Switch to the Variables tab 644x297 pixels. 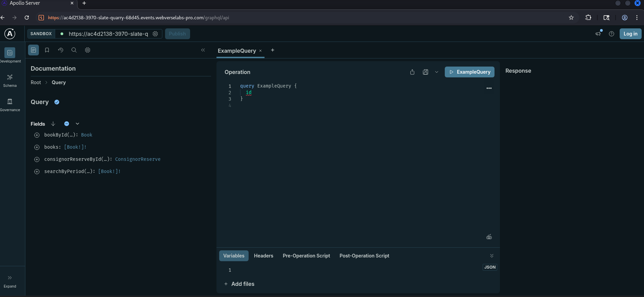[234, 256]
